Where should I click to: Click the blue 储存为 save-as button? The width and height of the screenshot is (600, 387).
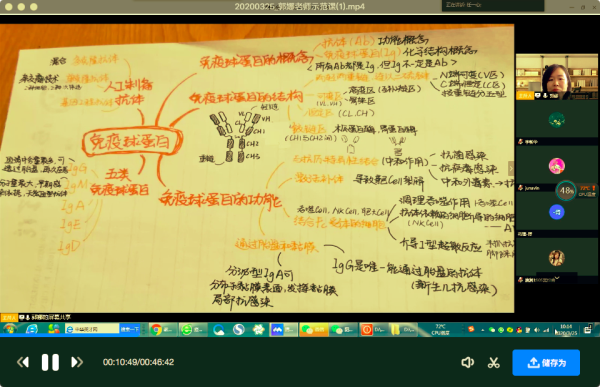coord(546,363)
